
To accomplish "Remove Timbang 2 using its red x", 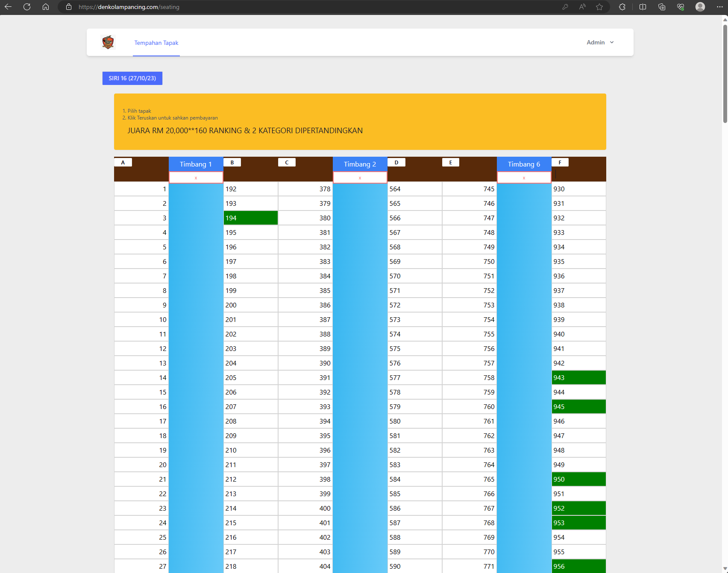I will [360, 177].
